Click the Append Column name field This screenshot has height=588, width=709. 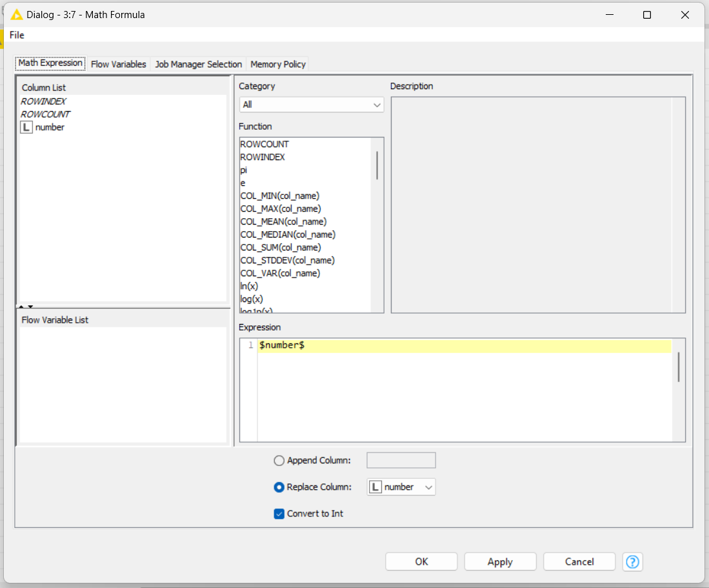(401, 460)
